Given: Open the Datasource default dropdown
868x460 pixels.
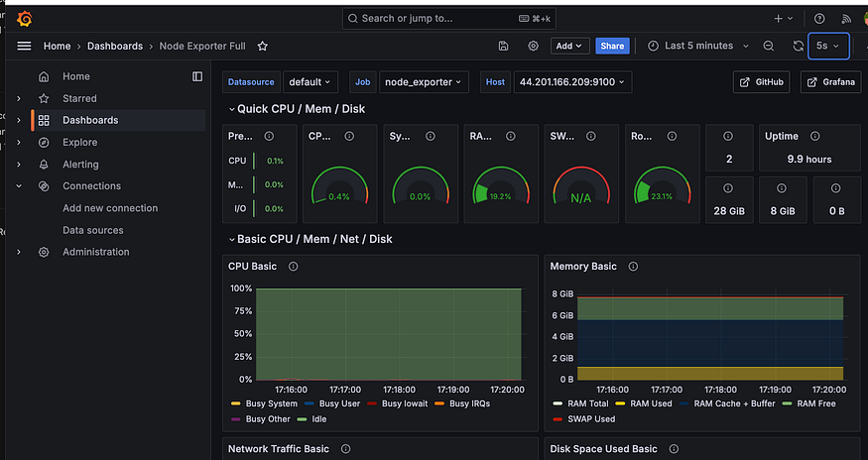Looking at the screenshot, I should click(310, 82).
